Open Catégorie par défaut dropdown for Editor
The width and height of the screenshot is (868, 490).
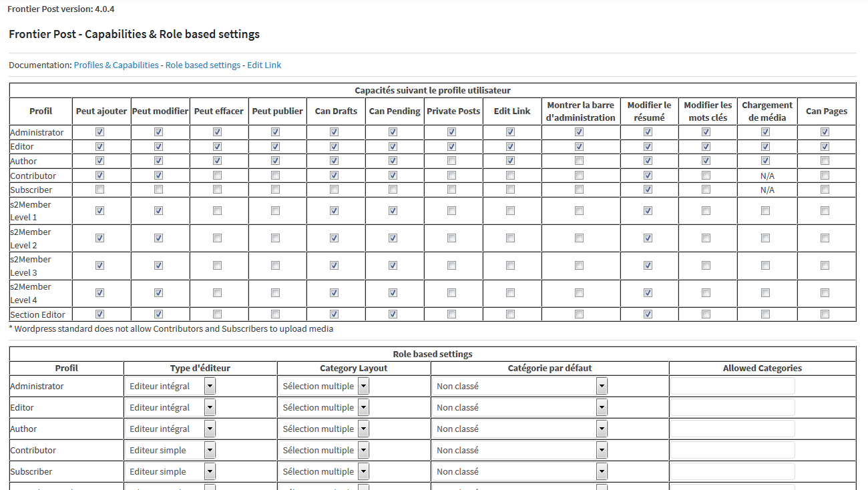click(520, 407)
